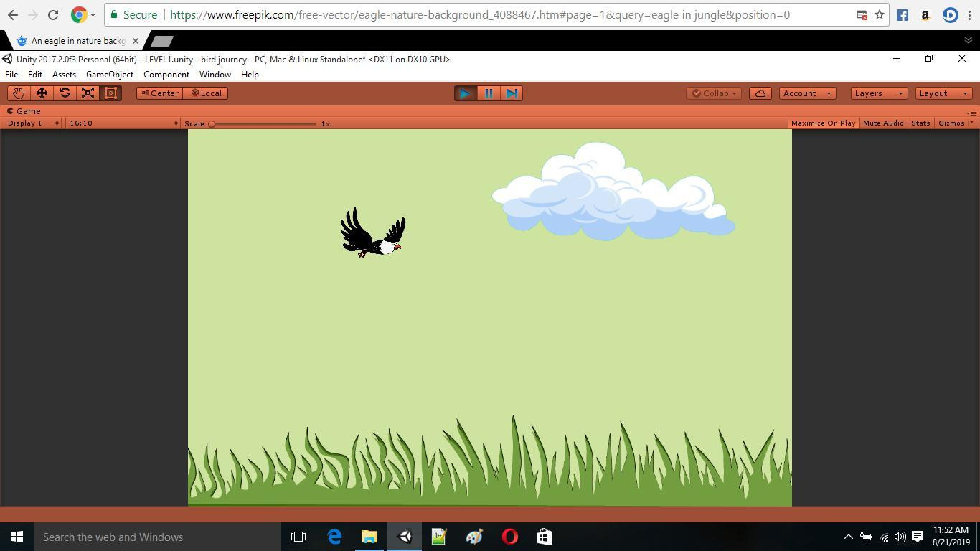Select the Scale tool
980x551 pixels.
pos(88,93)
